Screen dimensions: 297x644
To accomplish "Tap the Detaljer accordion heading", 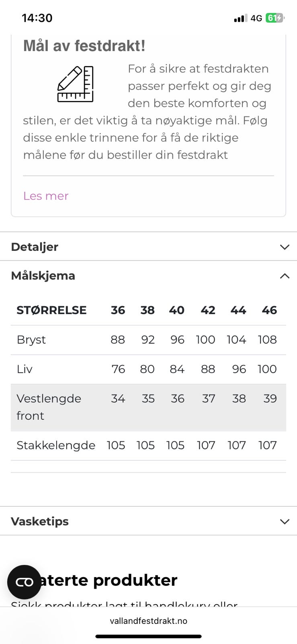I will [35, 247].
